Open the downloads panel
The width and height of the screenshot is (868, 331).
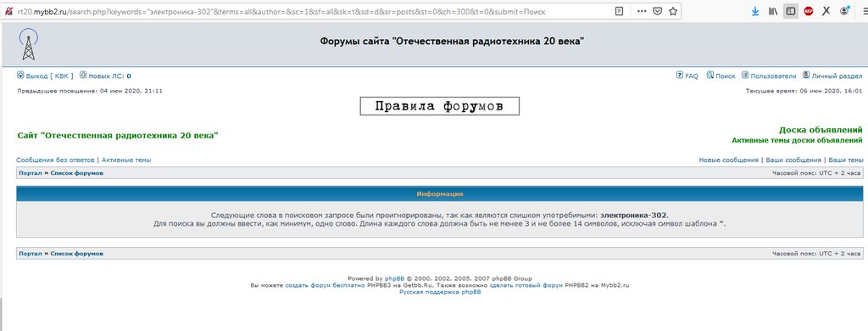click(x=755, y=10)
